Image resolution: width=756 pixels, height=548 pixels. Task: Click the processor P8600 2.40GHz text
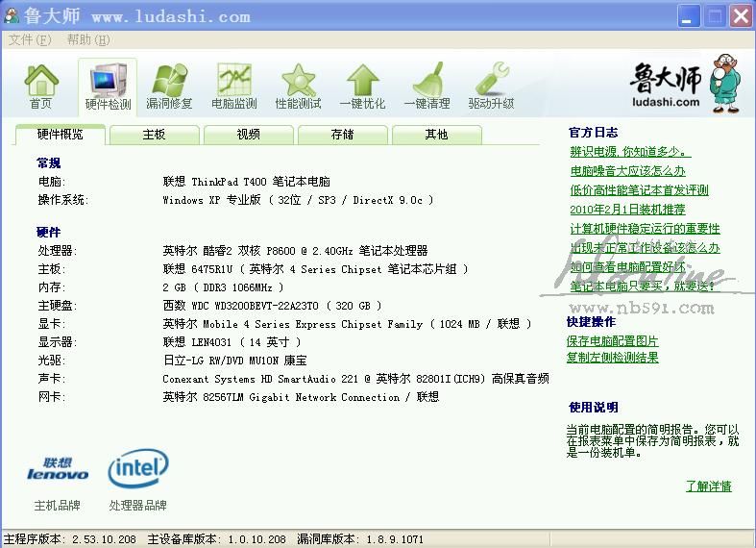pos(295,251)
